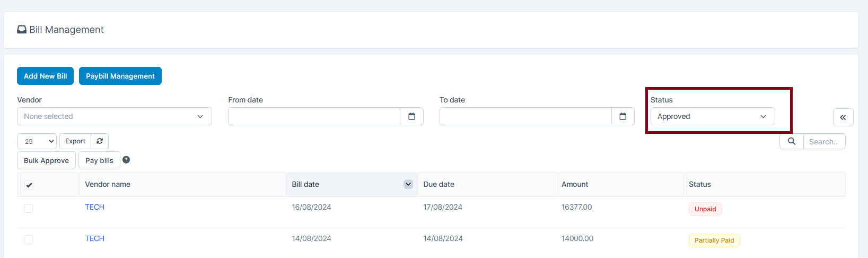Toggle the select-all header checkbox
This screenshot has height=258, width=868.
tap(29, 185)
